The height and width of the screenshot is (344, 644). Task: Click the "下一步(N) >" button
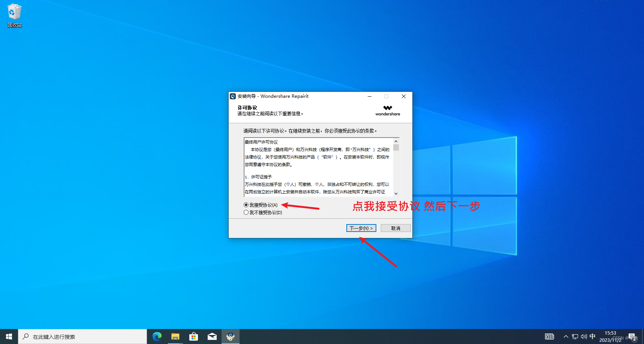pos(361,228)
